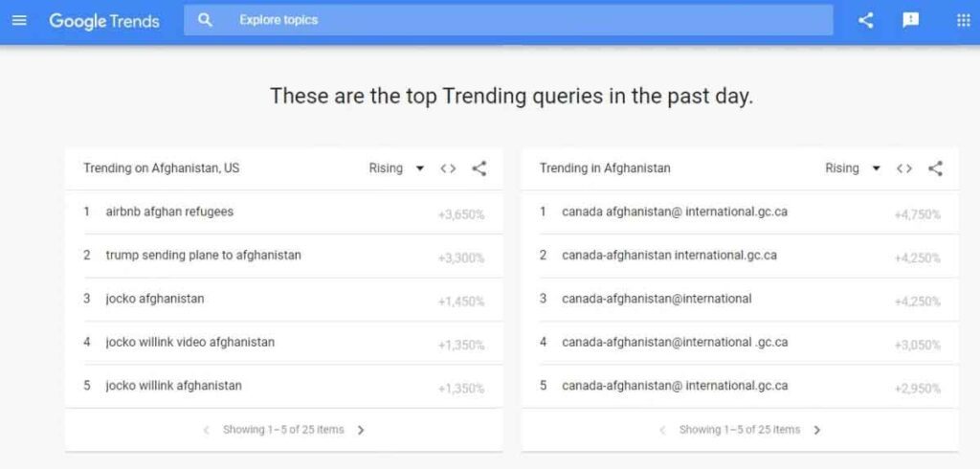980x469 pixels.
Task: Share the Trending in Afghanistan card
Action: click(x=935, y=168)
